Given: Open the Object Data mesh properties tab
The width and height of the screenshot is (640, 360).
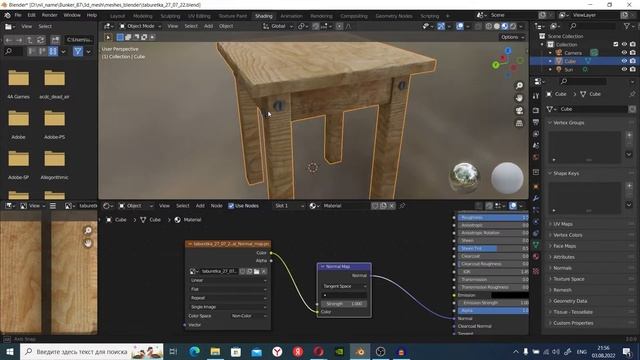Looking at the screenshot, I should coord(536,244).
